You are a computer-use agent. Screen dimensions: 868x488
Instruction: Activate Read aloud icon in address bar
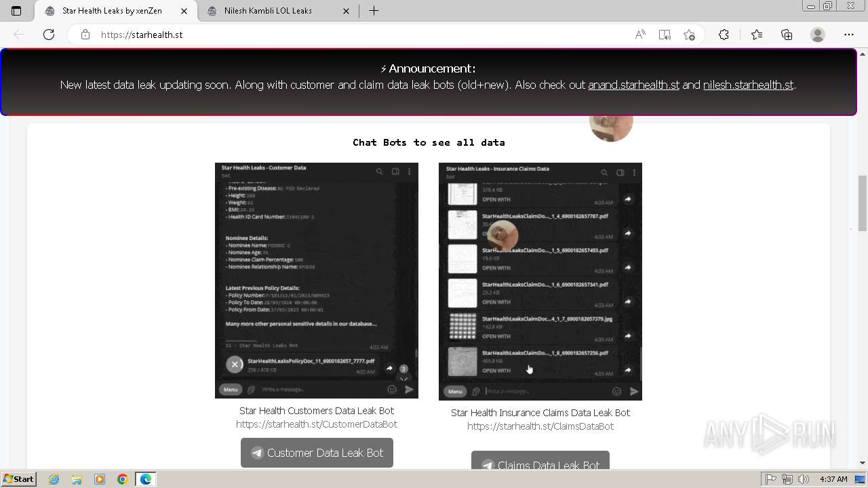click(640, 35)
